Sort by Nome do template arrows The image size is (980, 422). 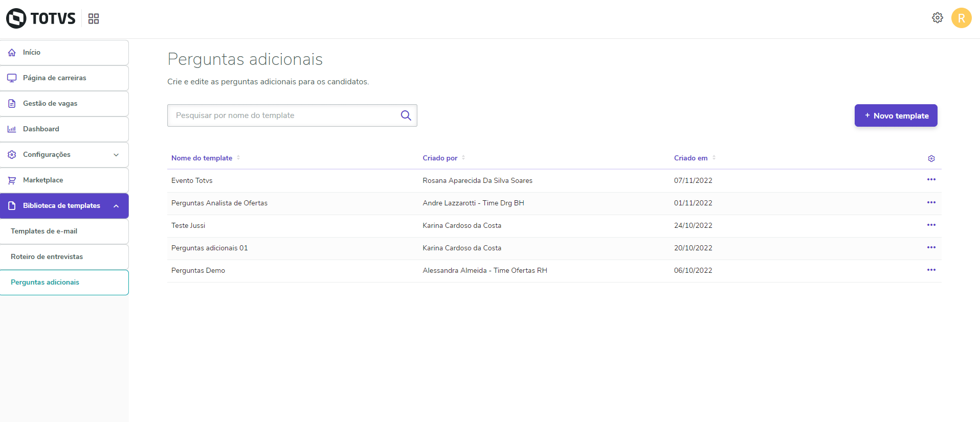click(238, 158)
